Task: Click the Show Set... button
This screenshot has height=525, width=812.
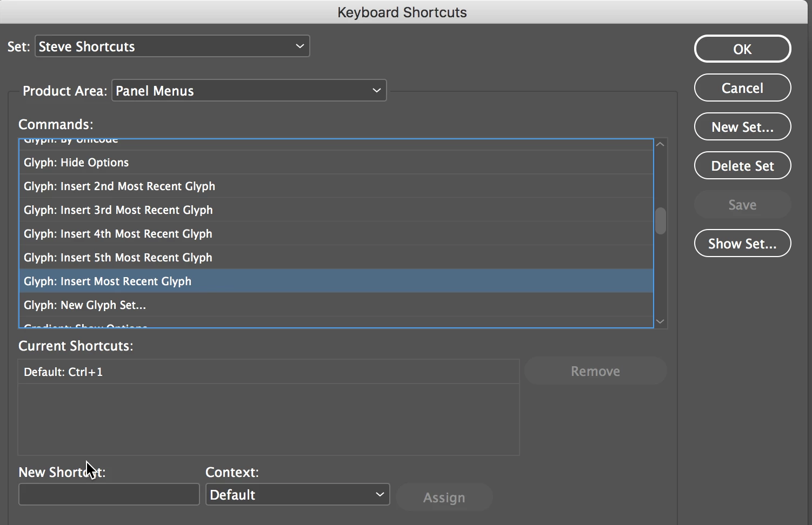Action: 742,244
